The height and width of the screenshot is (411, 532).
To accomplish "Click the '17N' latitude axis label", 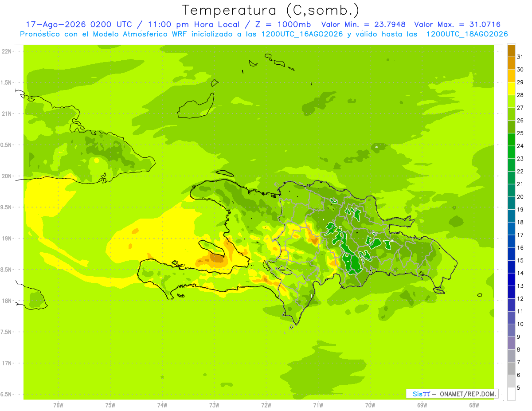I will [x=7, y=364].
